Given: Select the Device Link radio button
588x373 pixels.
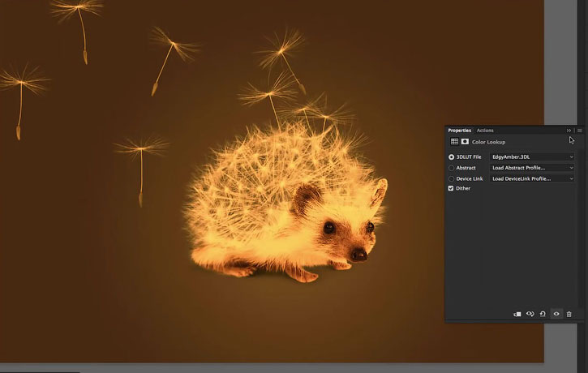Looking at the screenshot, I should coord(452,179).
